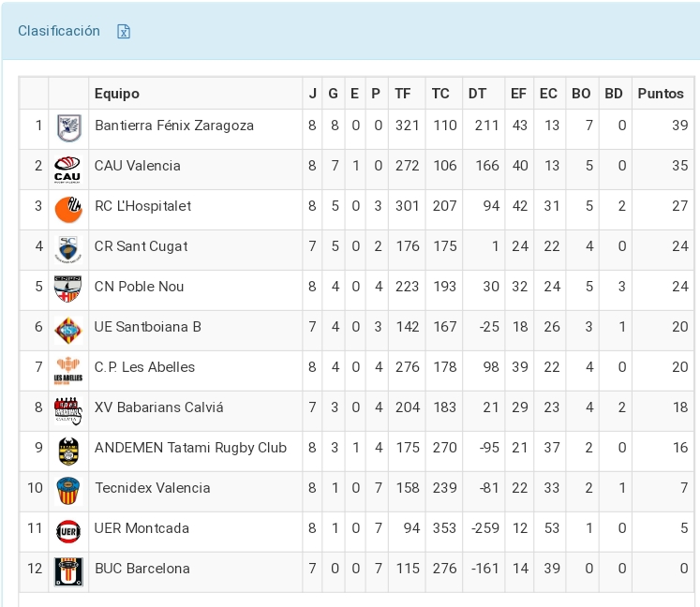This screenshot has height=607, width=700.
Task: Open the Clasificación panel heading
Action: 59,31
